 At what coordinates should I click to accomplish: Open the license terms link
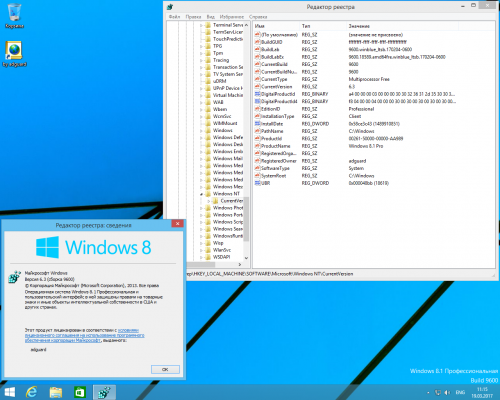tap(85, 335)
